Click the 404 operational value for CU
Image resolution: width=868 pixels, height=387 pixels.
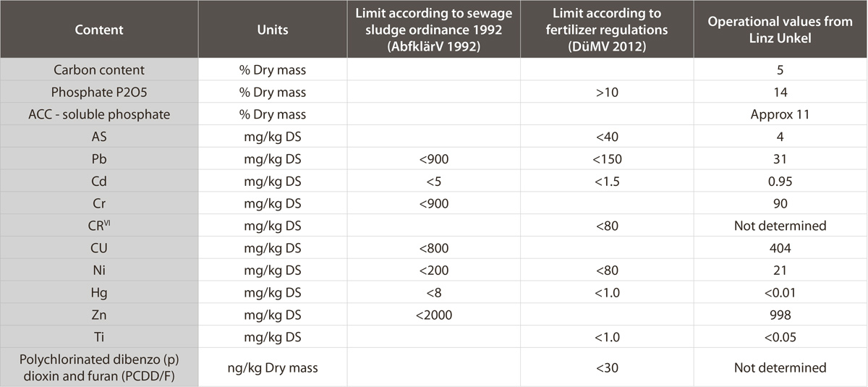point(780,248)
